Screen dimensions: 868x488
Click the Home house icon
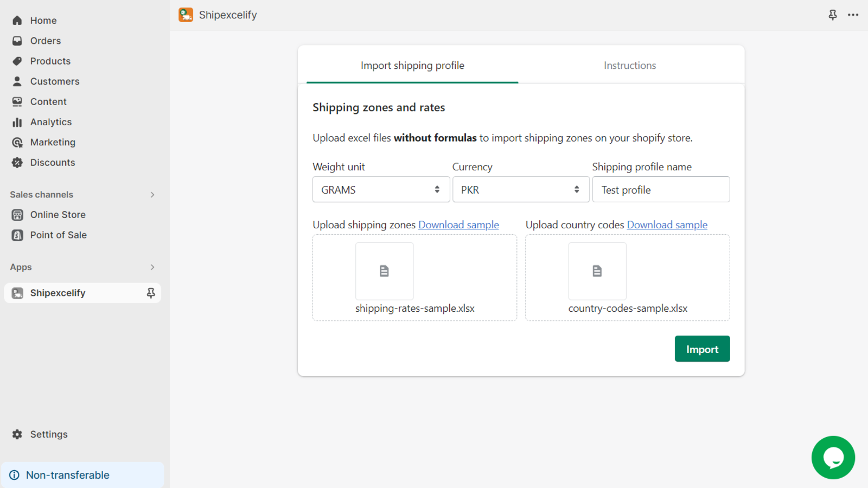[17, 21]
